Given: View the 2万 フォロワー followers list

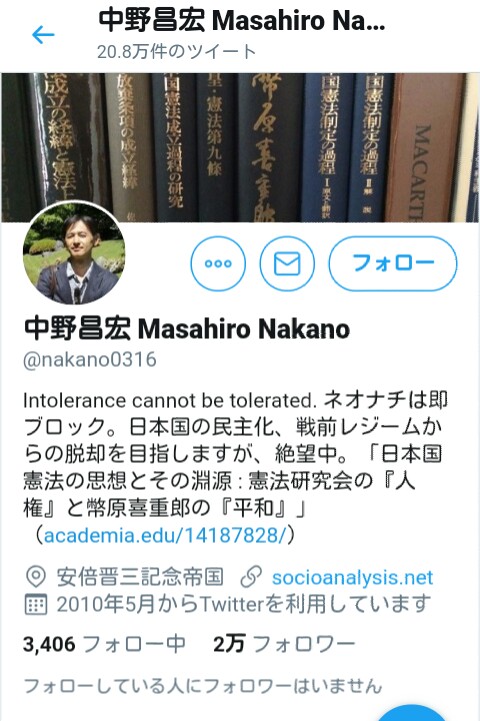Looking at the screenshot, I should [x=284, y=644].
